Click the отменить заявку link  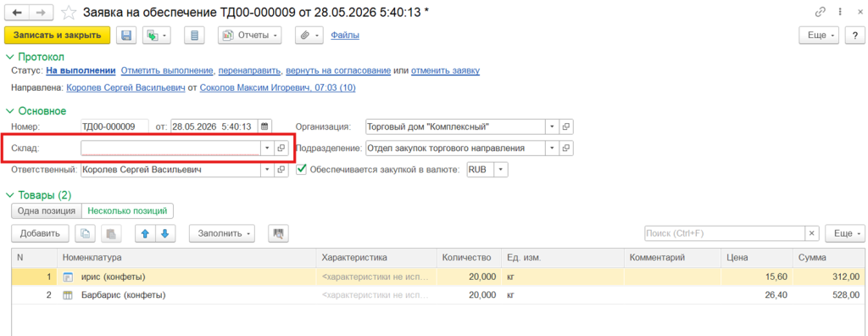(446, 71)
